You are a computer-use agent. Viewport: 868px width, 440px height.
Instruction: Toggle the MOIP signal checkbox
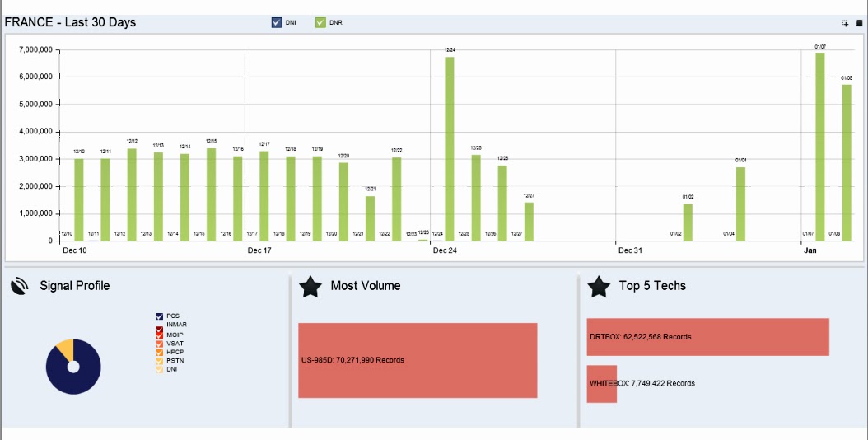tap(160, 335)
